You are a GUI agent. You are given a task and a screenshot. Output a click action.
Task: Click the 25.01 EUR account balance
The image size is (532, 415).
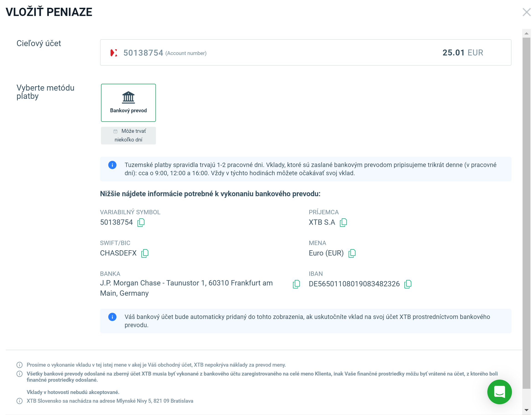coord(462,53)
